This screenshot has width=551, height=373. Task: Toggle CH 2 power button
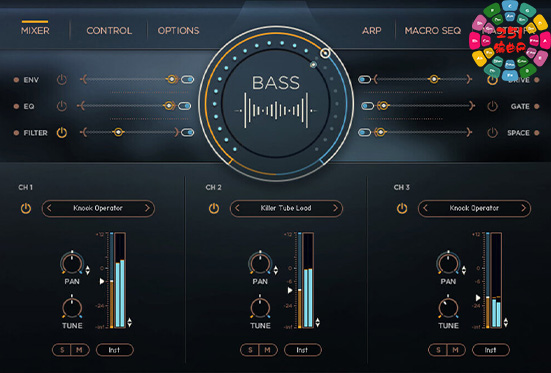pos(214,208)
